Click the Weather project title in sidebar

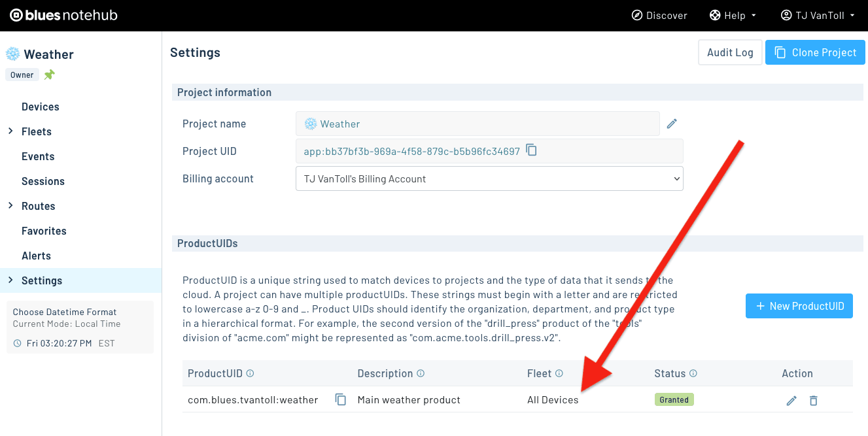[48, 54]
